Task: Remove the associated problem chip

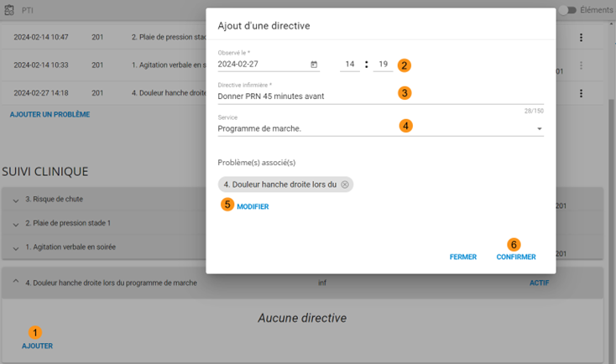Action: (x=345, y=185)
